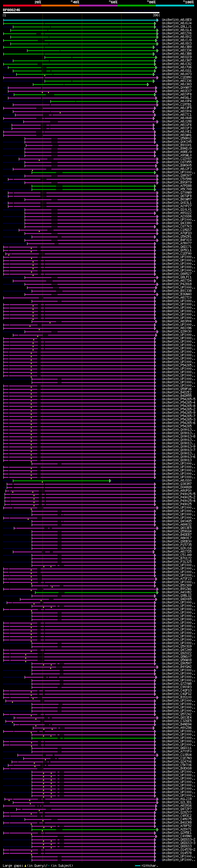Select hit label UniRef100_Q6DGS3-2
This screenshot has height=868, width=197.
point(179,839)
